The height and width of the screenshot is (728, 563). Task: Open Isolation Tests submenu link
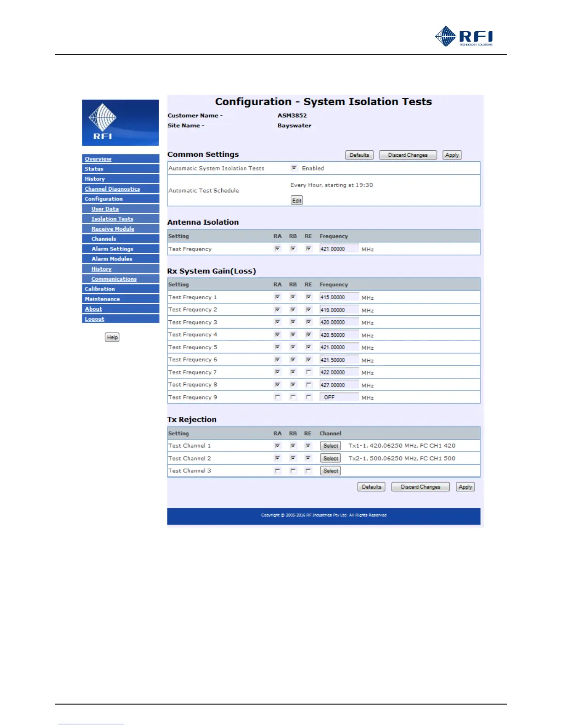click(112, 219)
